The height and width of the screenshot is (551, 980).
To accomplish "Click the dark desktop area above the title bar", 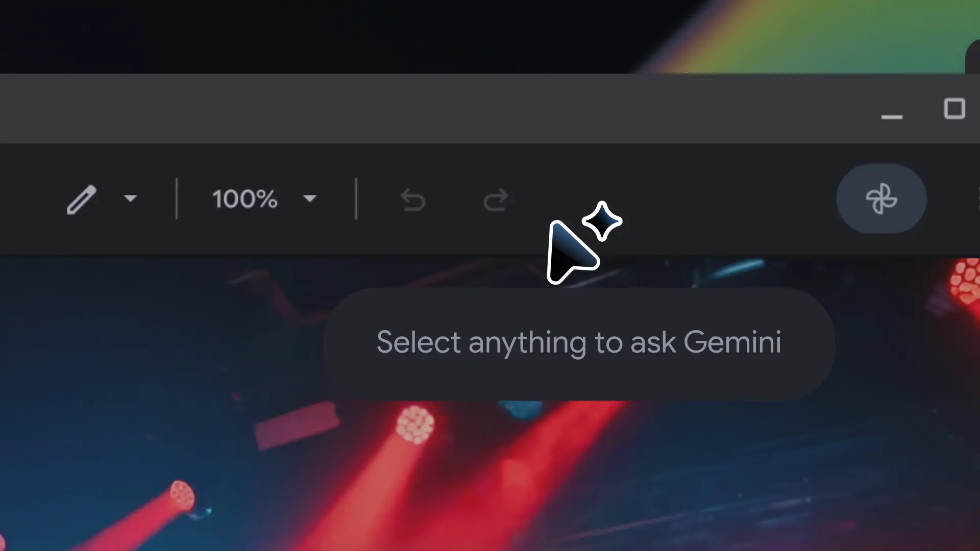I will click(306, 36).
